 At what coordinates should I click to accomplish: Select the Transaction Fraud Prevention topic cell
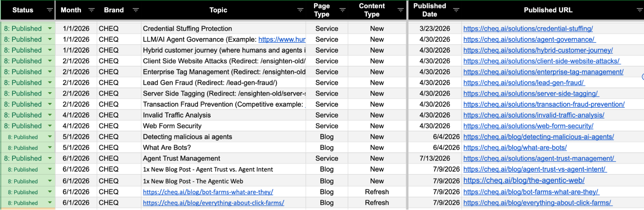[224, 104]
